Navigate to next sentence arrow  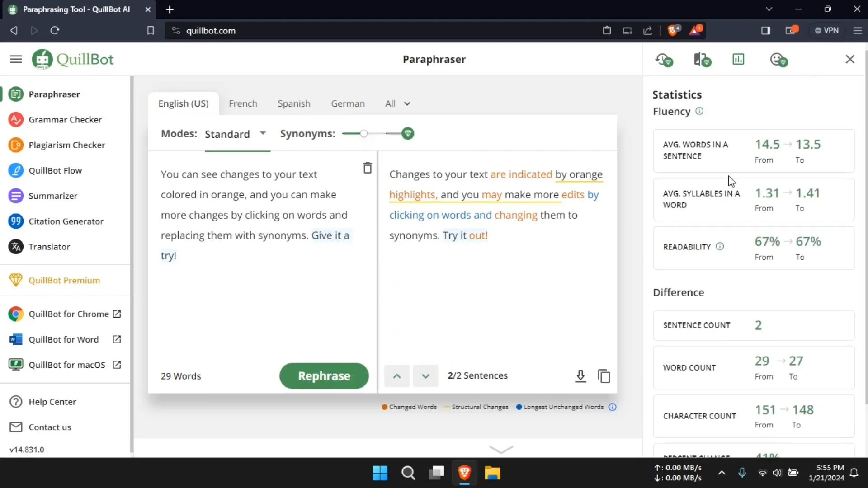point(426,375)
